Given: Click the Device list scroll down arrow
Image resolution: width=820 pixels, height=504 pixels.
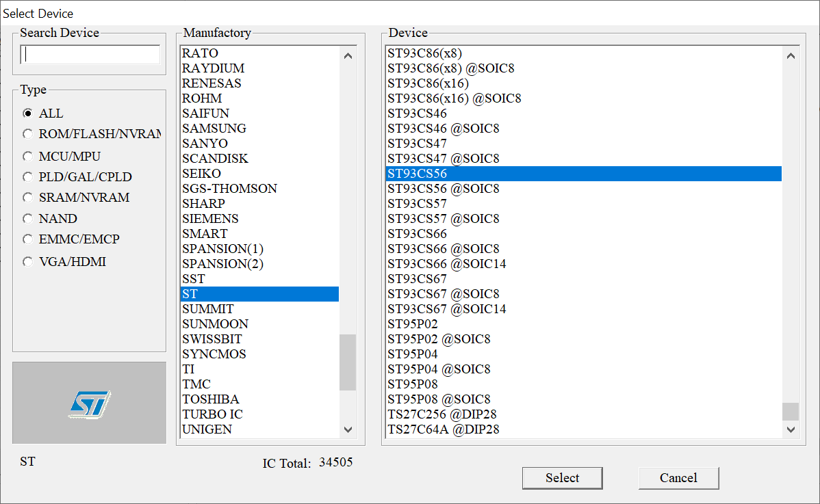Looking at the screenshot, I should tap(791, 429).
